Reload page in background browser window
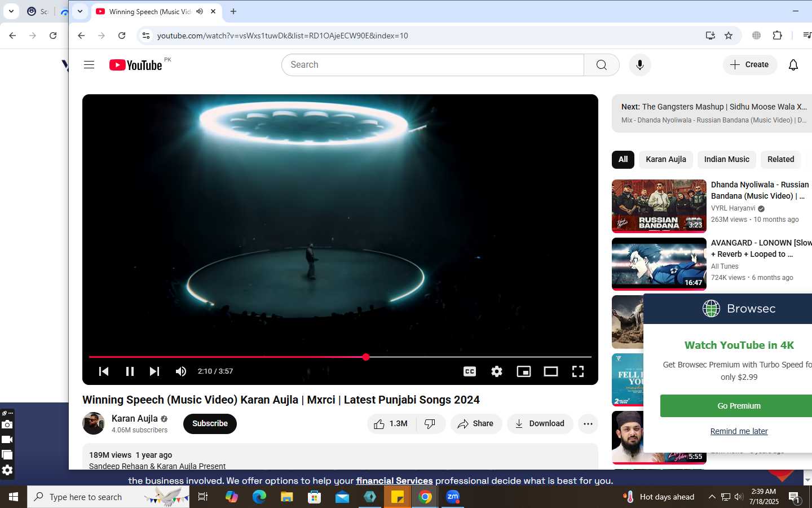This screenshot has height=508, width=812. tap(53, 36)
